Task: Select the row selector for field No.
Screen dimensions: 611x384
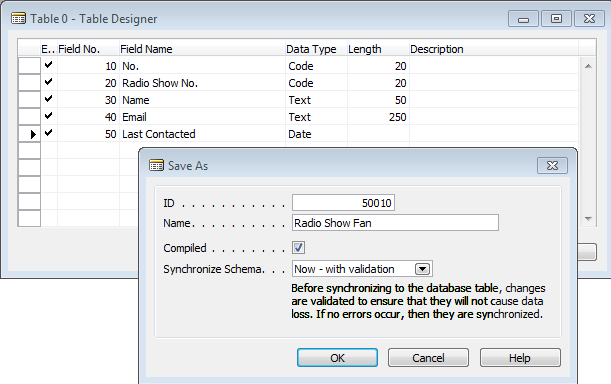Action: tap(29, 65)
